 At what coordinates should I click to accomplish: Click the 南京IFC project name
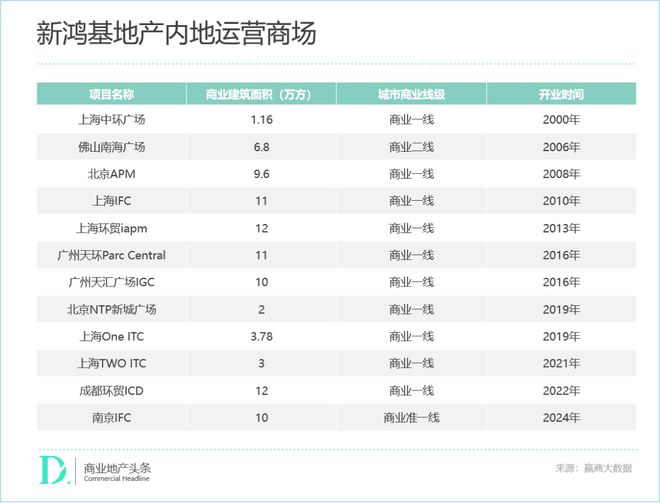pyautogui.click(x=112, y=418)
